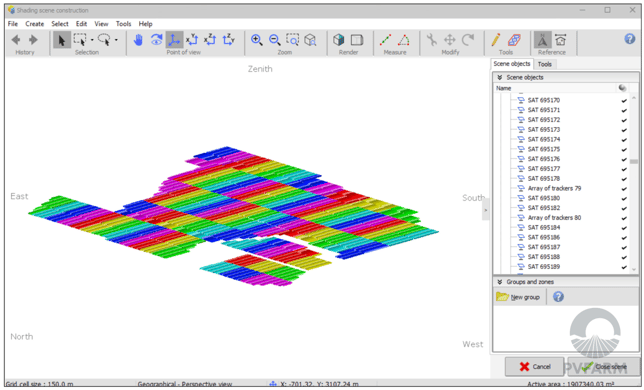Toggle visibility check for SAT 695182
The width and height of the screenshot is (644, 390).
click(x=624, y=208)
